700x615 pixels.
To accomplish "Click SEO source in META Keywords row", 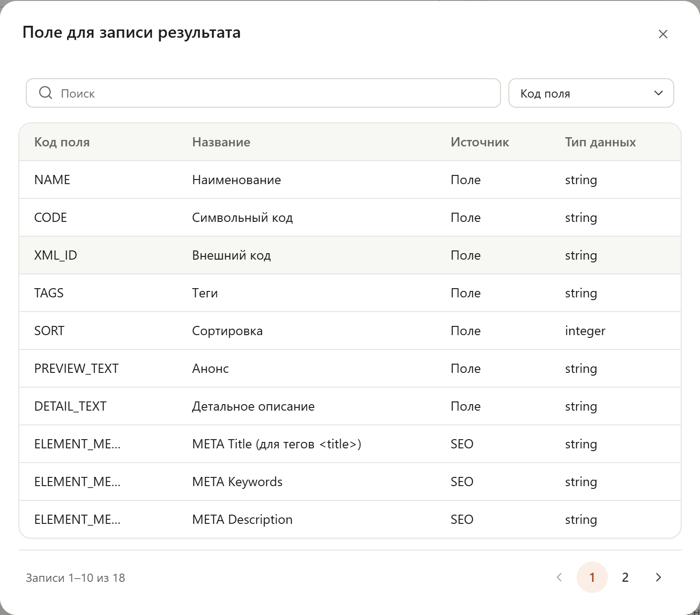I will (462, 482).
